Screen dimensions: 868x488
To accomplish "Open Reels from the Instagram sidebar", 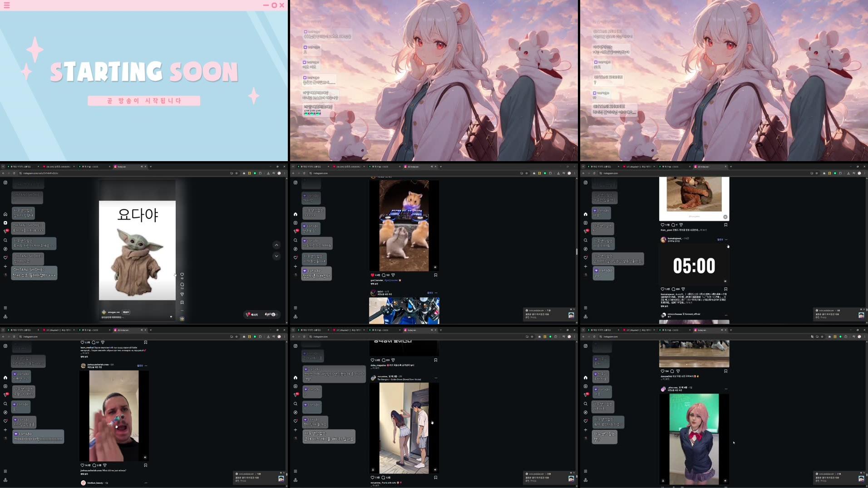I will coord(5,223).
